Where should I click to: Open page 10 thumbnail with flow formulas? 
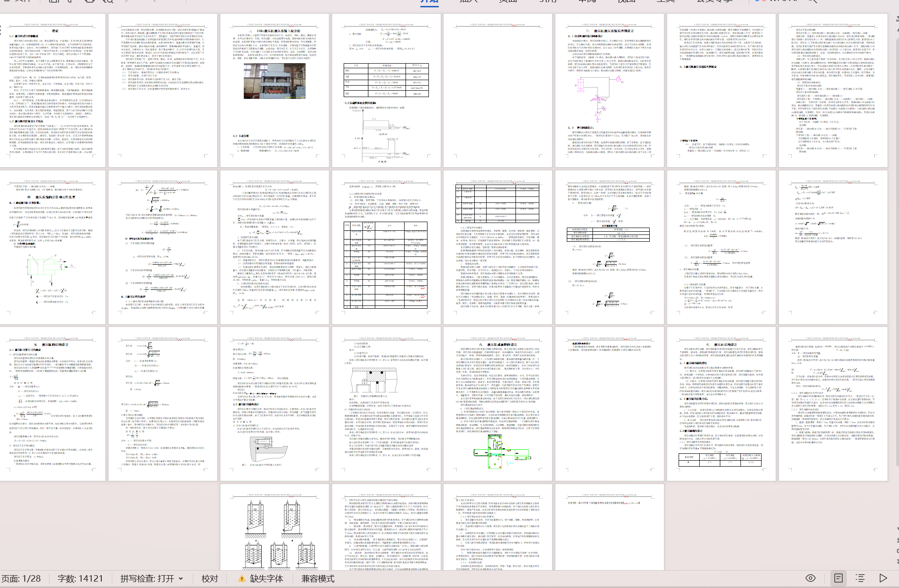pos(163,247)
